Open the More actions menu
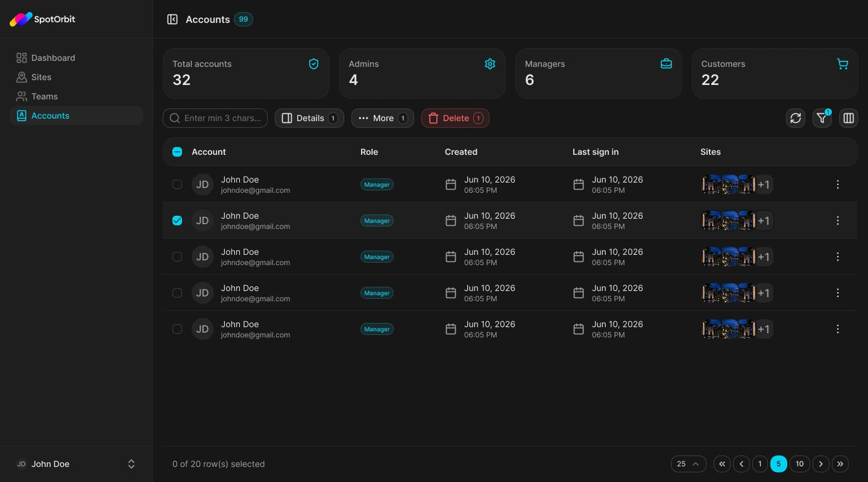This screenshot has width=868, height=482. [x=383, y=118]
